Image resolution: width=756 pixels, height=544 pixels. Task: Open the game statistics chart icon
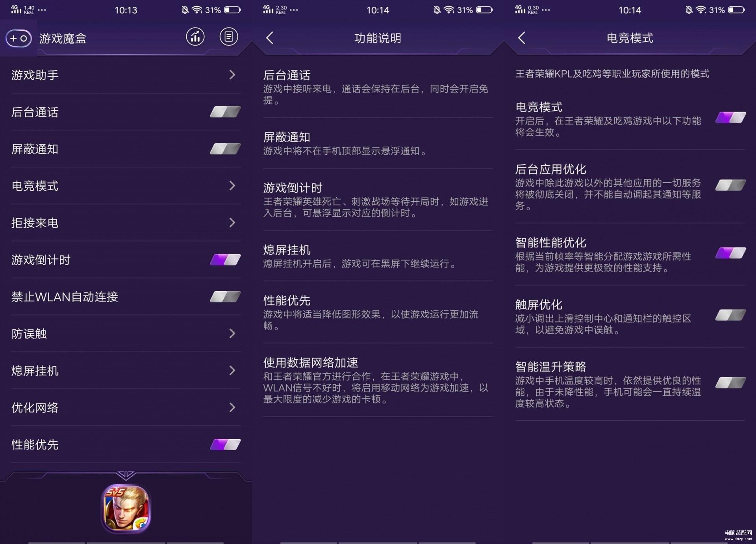pyautogui.click(x=195, y=37)
